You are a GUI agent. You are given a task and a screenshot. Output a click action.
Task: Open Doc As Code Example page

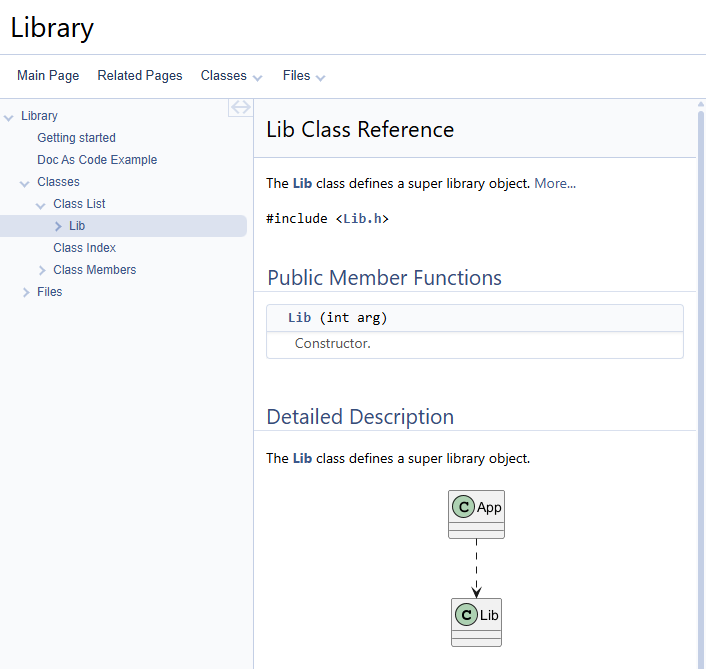tap(97, 160)
